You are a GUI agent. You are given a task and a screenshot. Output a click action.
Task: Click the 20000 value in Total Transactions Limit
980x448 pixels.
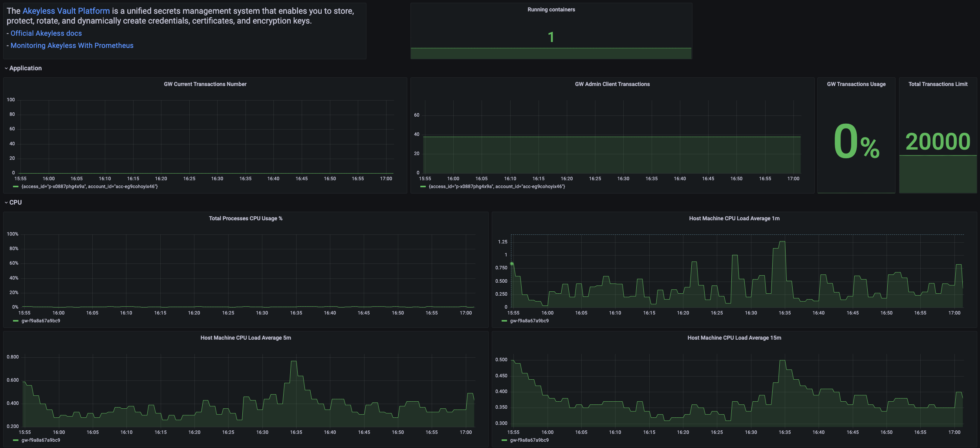coord(938,142)
